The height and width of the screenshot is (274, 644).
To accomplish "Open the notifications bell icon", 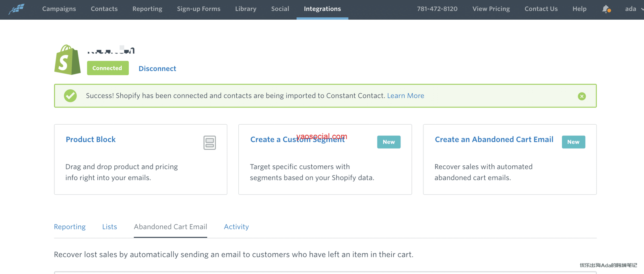I will pyautogui.click(x=606, y=9).
